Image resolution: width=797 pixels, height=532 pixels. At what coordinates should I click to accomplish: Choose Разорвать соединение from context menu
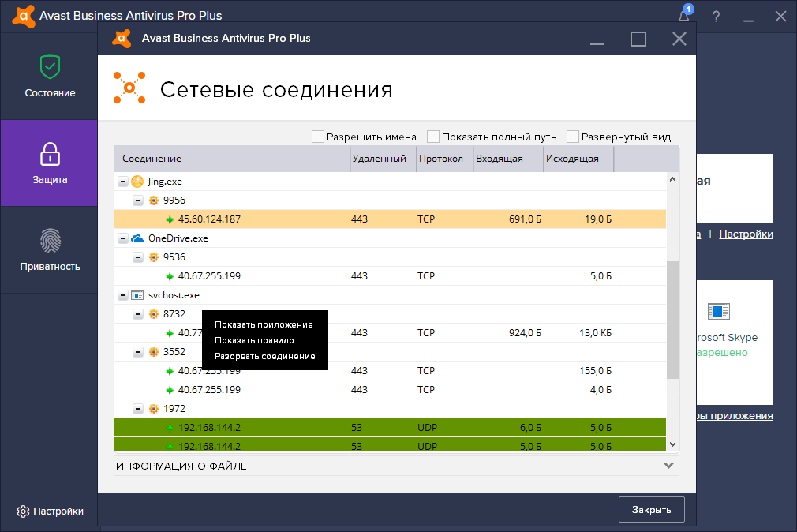coord(265,356)
